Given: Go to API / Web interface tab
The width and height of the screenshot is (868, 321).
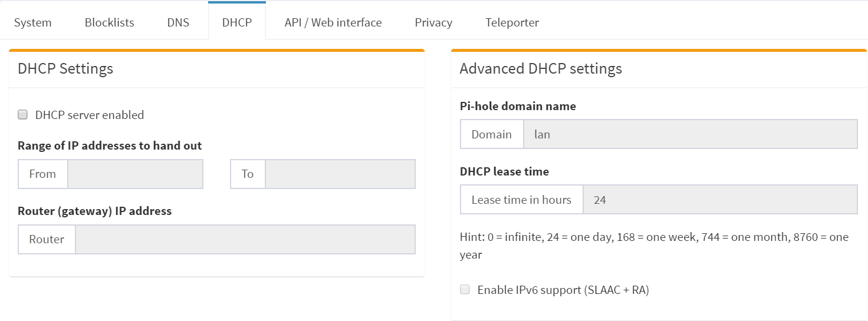Looking at the screenshot, I should pos(333,22).
